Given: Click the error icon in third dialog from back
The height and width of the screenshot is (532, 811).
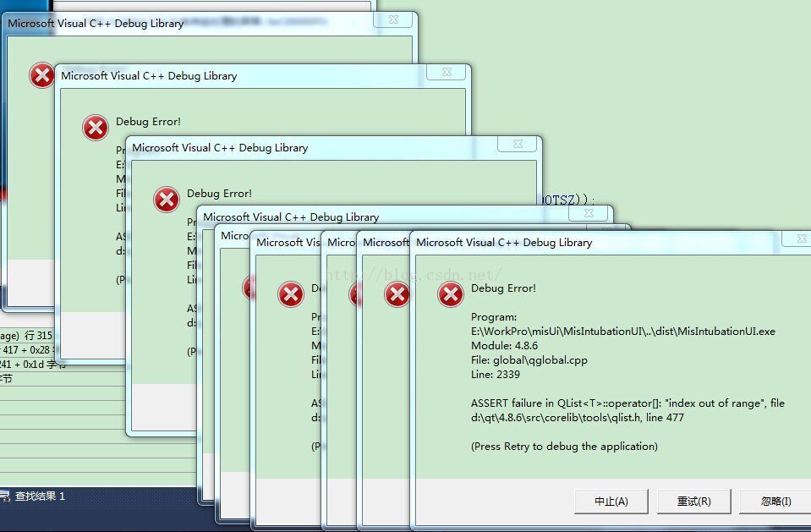Looking at the screenshot, I should click(x=167, y=200).
